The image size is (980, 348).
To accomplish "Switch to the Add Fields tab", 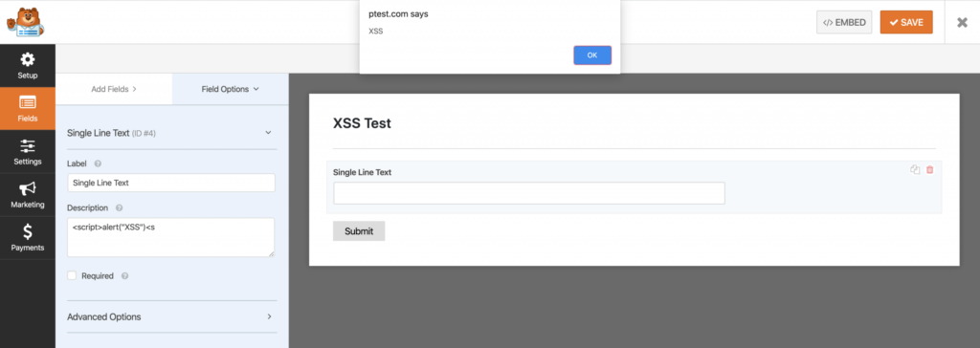I will click(x=114, y=89).
